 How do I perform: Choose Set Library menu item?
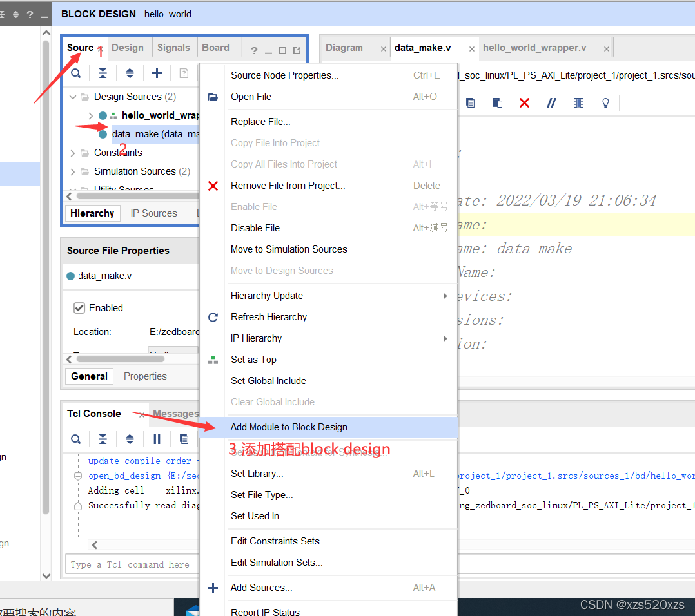(x=328, y=474)
